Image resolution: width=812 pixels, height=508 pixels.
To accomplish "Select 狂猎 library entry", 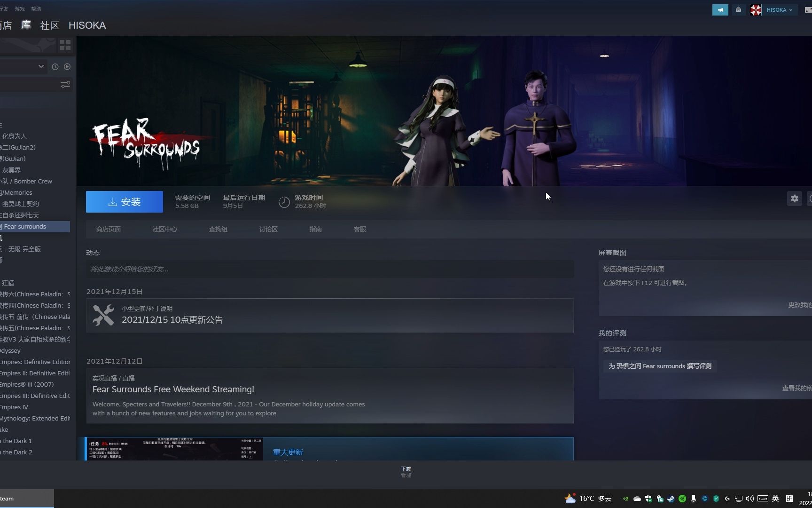I will pos(8,283).
